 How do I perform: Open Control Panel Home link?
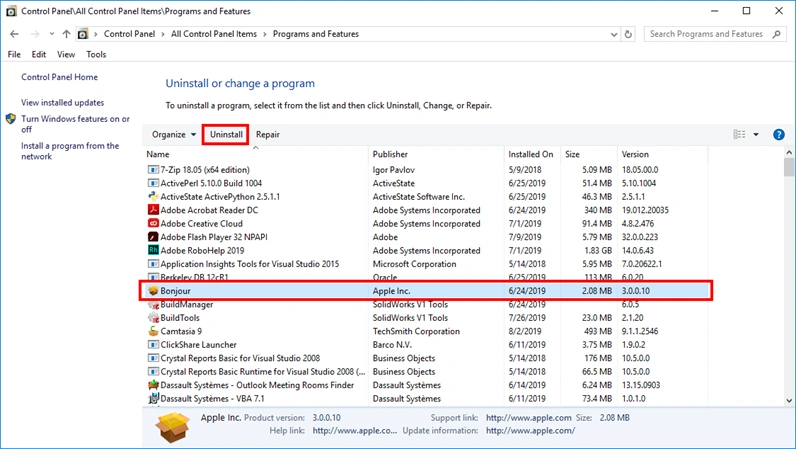[x=59, y=77]
